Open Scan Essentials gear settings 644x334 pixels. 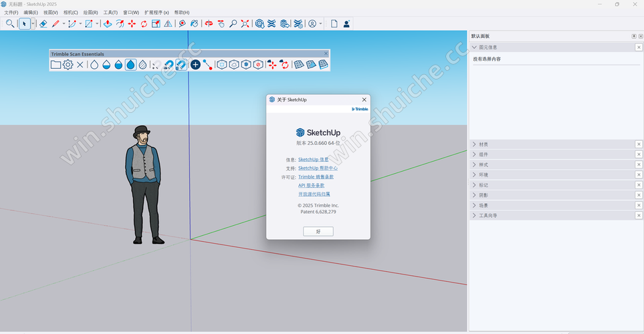tap(68, 65)
